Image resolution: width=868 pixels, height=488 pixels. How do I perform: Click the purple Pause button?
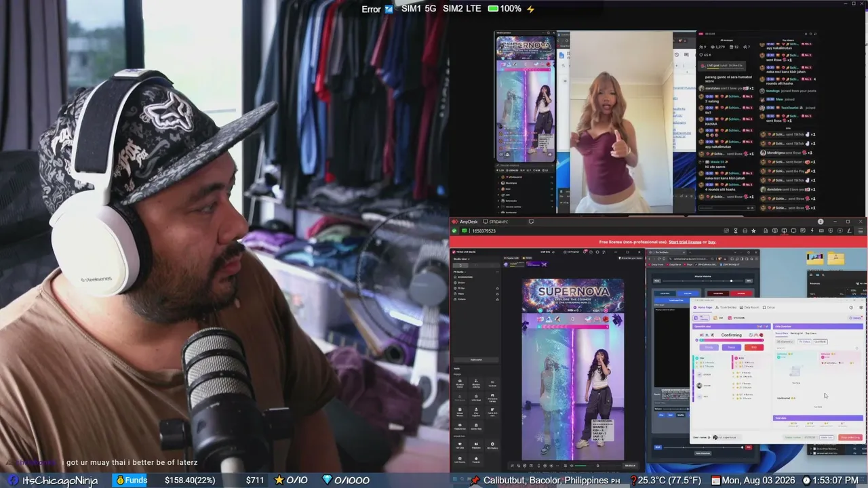[x=731, y=347]
